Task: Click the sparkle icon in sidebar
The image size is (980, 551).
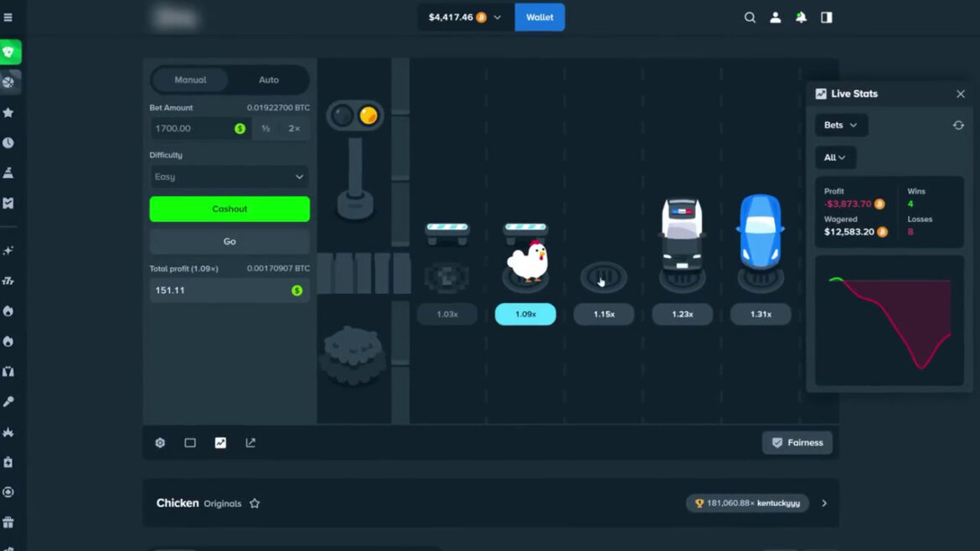Action: pos(8,250)
